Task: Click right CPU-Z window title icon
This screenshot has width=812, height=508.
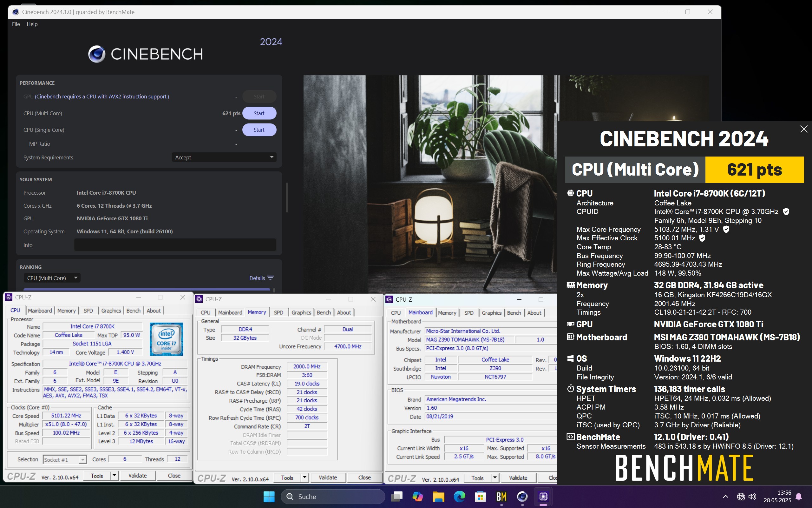Action: pyautogui.click(x=390, y=299)
